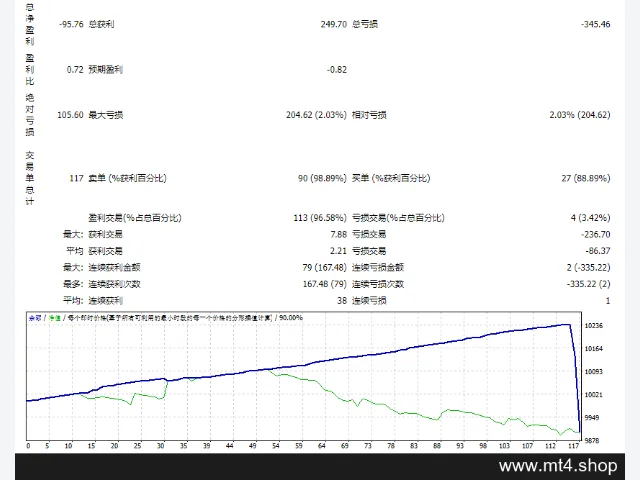Click the largest profit trade value 7.88

[338, 234]
